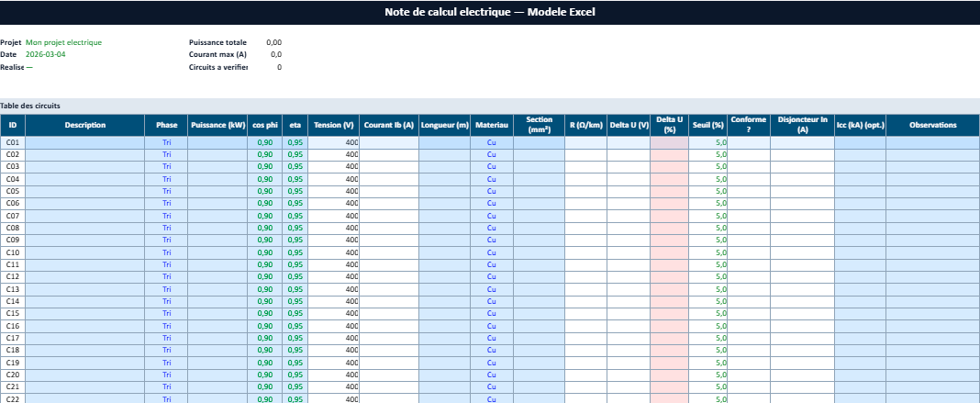Select the Section (mm²) cell for circuit C08

539,228
